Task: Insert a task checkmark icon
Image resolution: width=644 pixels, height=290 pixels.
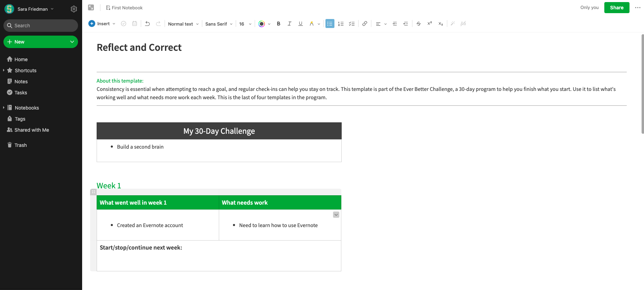Action: 124,24
